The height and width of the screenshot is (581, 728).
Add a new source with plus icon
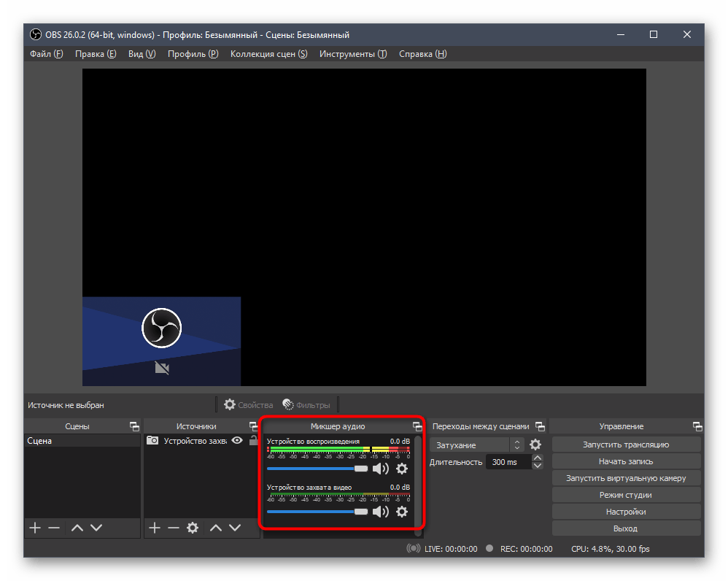(154, 528)
